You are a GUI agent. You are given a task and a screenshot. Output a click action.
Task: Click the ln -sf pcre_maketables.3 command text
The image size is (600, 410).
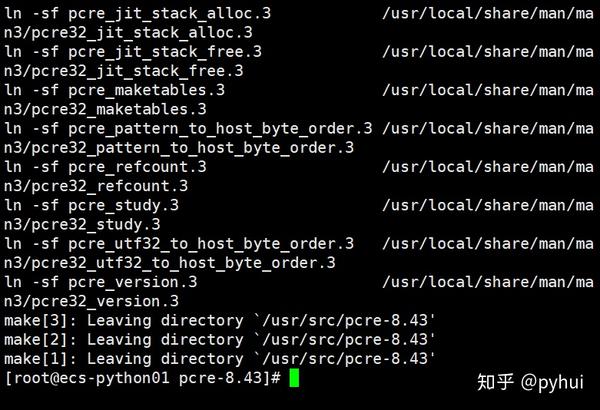(115, 90)
